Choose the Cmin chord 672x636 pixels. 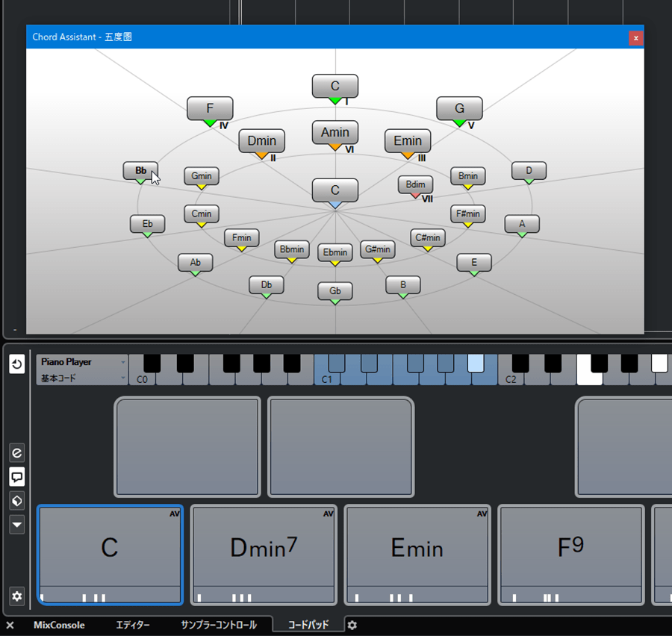(x=202, y=213)
